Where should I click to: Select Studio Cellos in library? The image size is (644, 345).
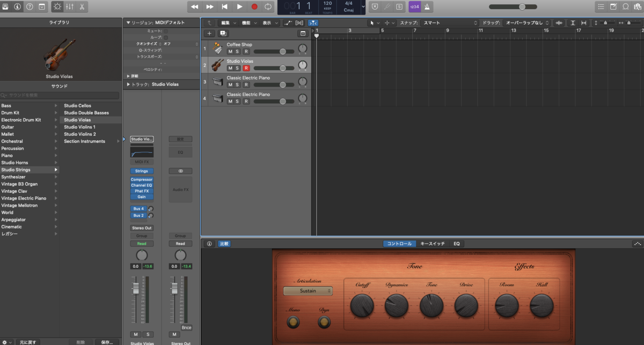tap(78, 106)
